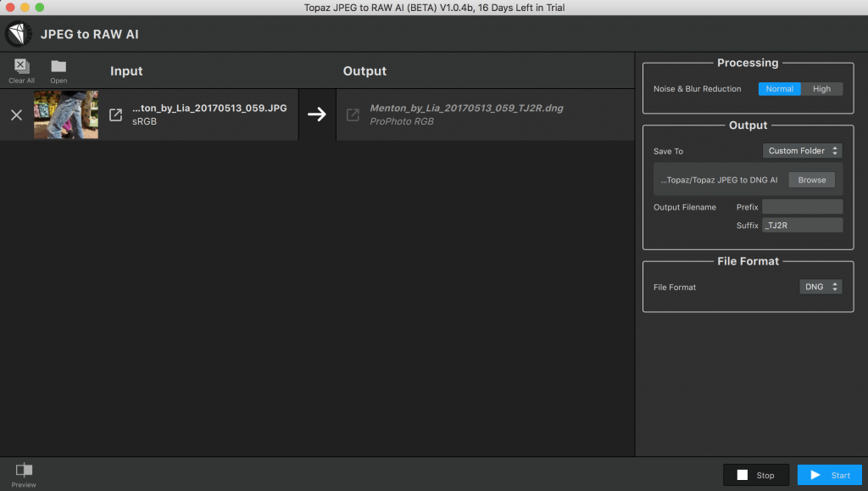This screenshot has width=868, height=491.
Task: Open files with the folder icon
Action: (x=58, y=66)
